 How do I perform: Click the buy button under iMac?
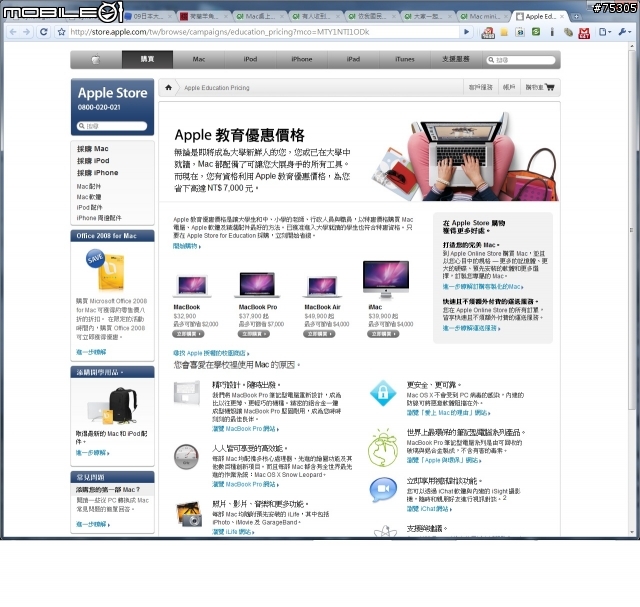[x=383, y=334]
